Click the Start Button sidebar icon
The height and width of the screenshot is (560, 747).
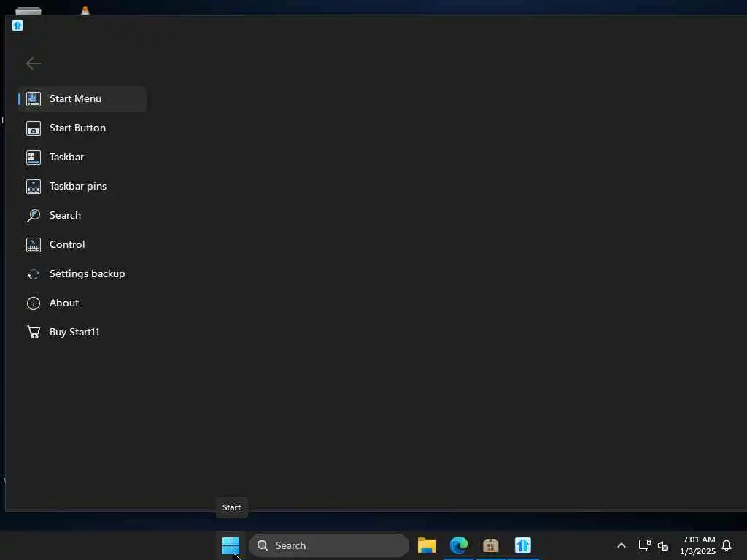[x=34, y=128]
